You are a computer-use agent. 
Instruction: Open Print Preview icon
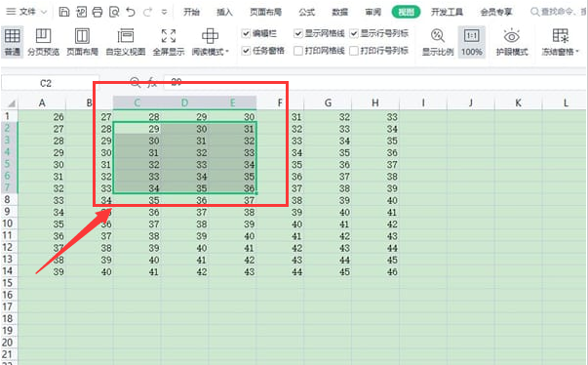click(x=114, y=12)
